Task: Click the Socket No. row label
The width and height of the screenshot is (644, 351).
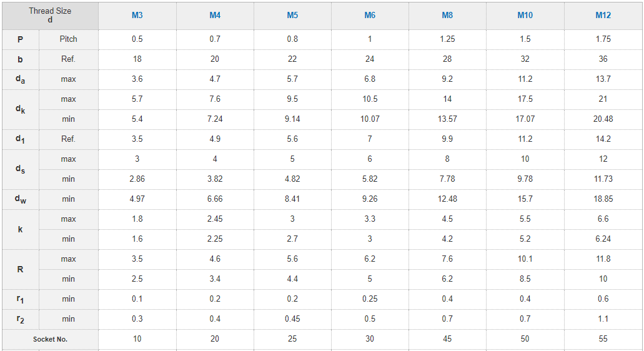Action: (x=50, y=339)
